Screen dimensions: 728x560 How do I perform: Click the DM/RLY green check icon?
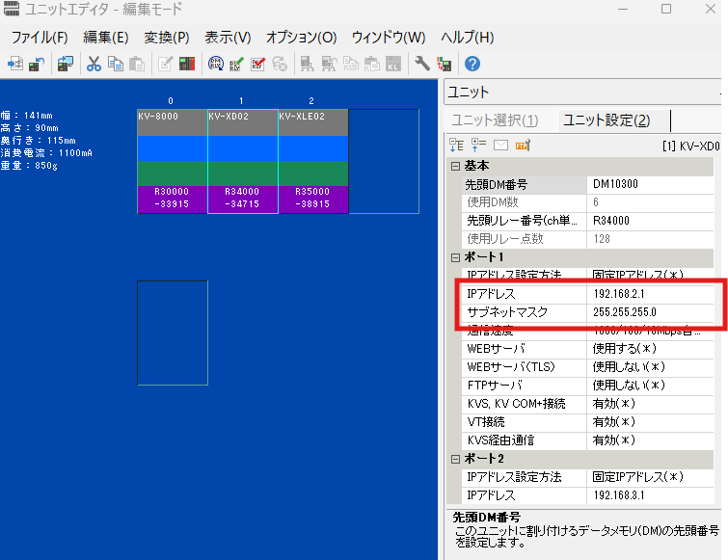[237, 64]
